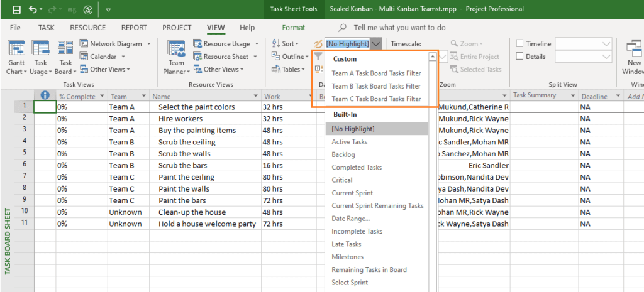Click the Zoom button in Zoom group

[x=467, y=43]
